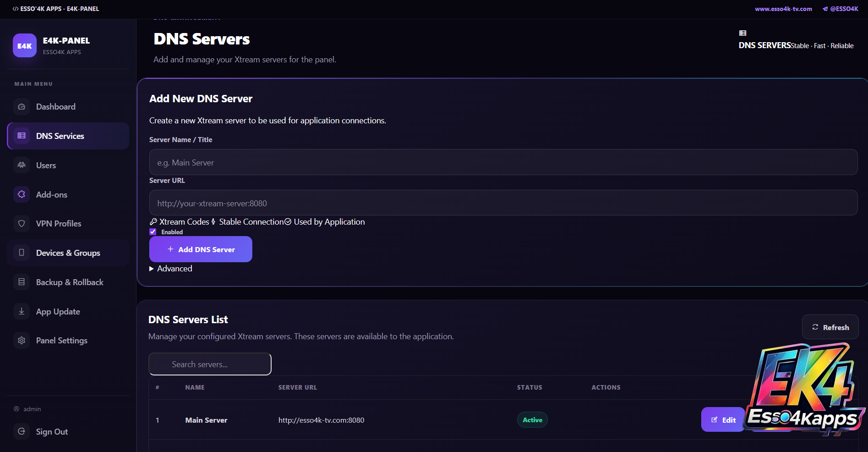This screenshot has height=452, width=868.
Task: Click the SERVER URL column header
Action: click(x=298, y=387)
